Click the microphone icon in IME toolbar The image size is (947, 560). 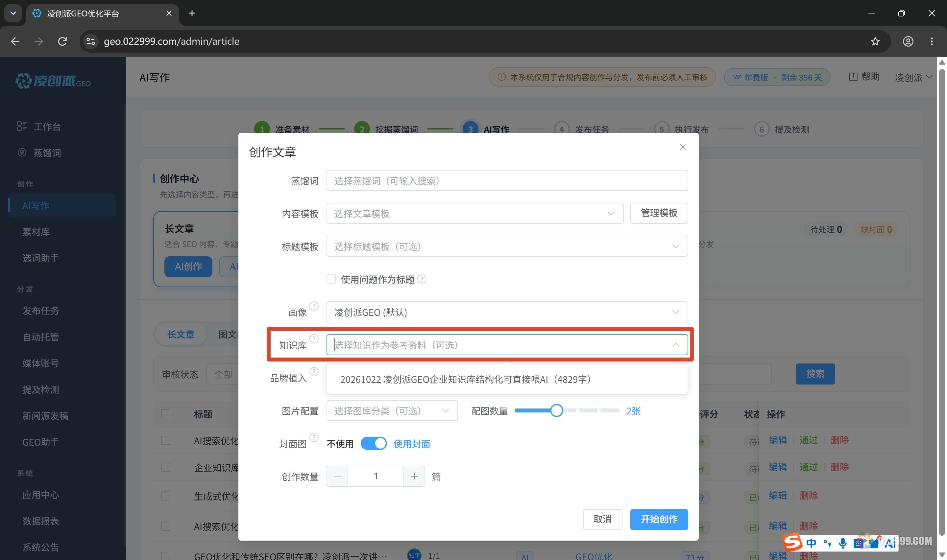842,543
